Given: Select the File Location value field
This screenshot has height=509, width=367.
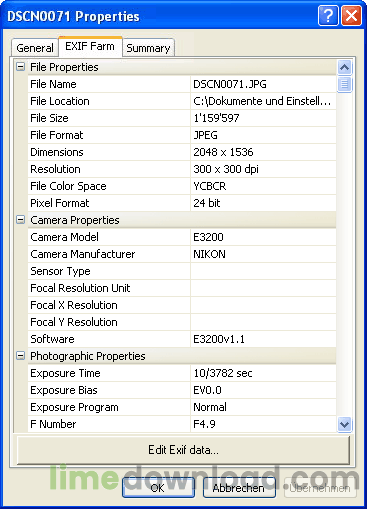Looking at the screenshot, I should click(x=263, y=101).
